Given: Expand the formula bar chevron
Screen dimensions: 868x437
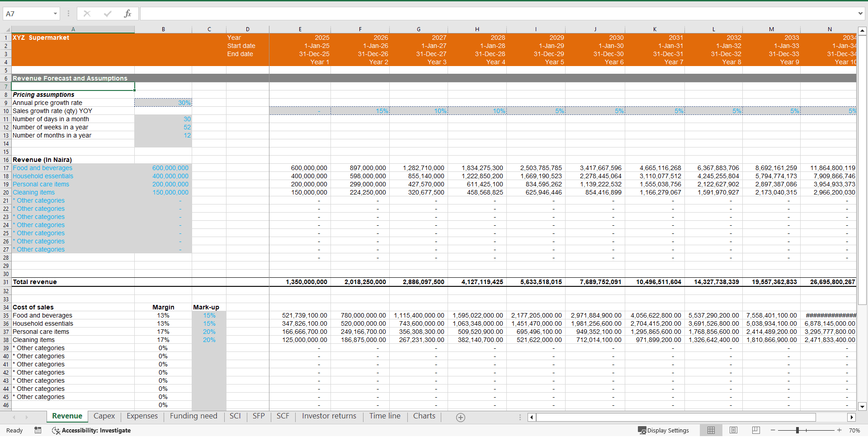Looking at the screenshot, I should point(860,14).
